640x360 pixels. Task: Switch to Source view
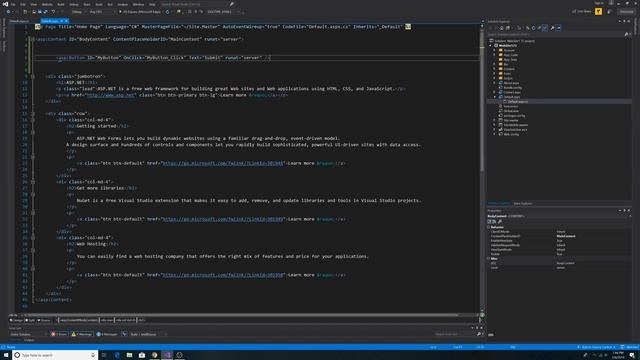(44, 320)
